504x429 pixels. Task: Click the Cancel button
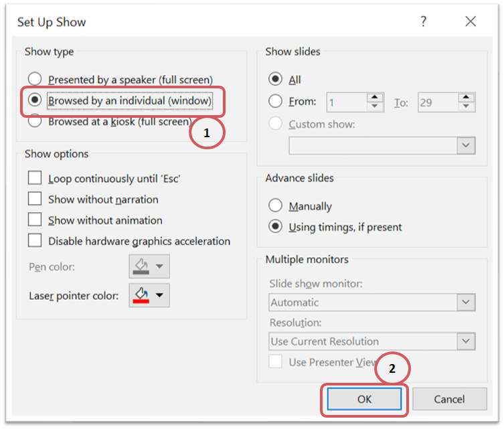click(449, 399)
